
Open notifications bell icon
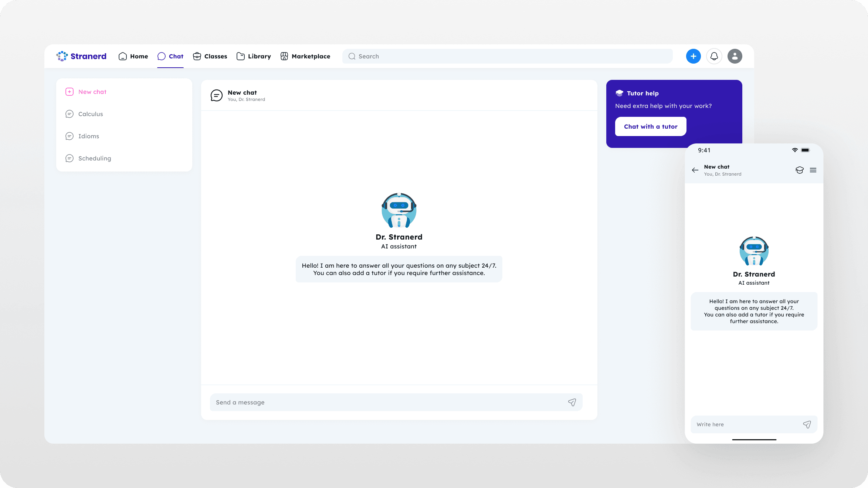714,56
